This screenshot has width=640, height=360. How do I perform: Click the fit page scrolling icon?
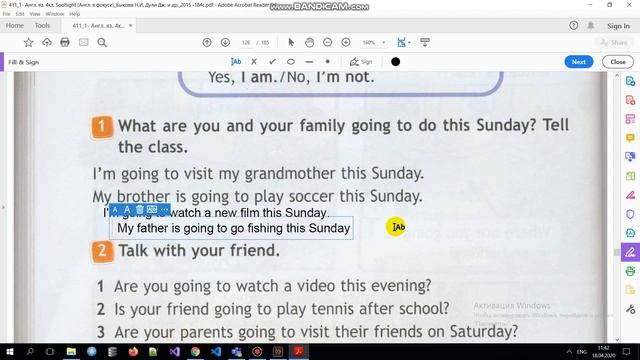pyautogui.click(x=401, y=42)
